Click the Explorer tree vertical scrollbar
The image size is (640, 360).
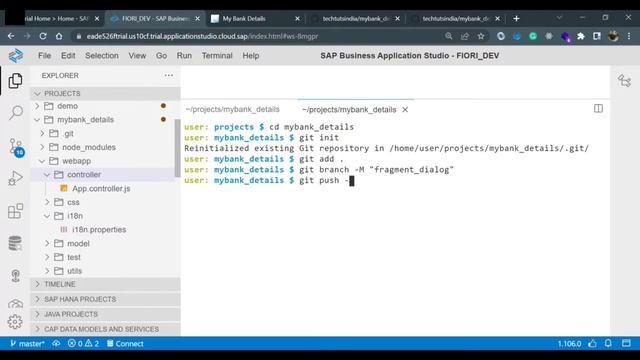[177, 148]
